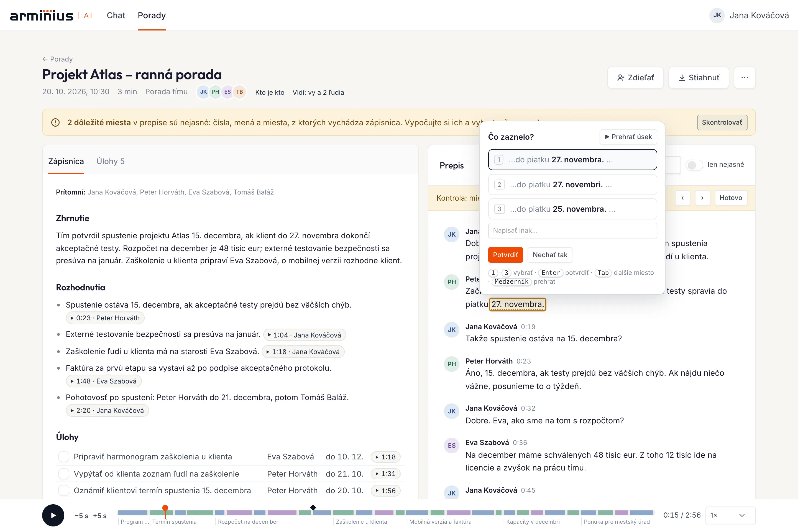Go to previous unclear spot arrow

(682, 198)
